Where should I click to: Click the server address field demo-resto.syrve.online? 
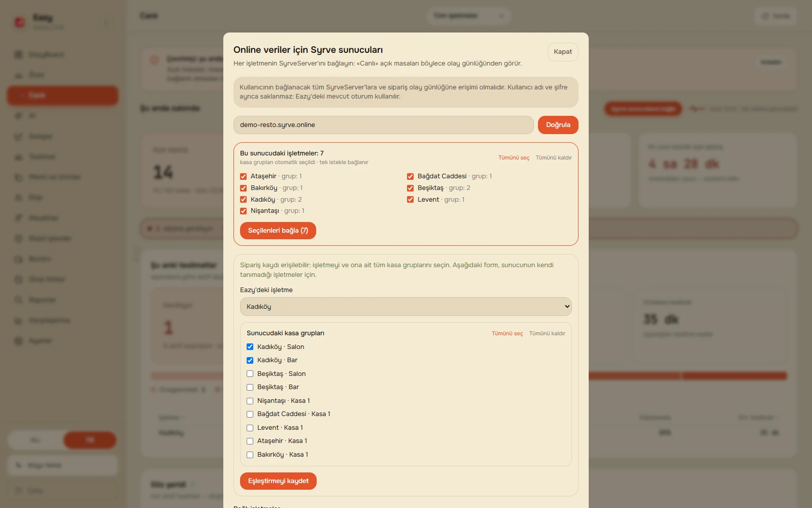383,125
